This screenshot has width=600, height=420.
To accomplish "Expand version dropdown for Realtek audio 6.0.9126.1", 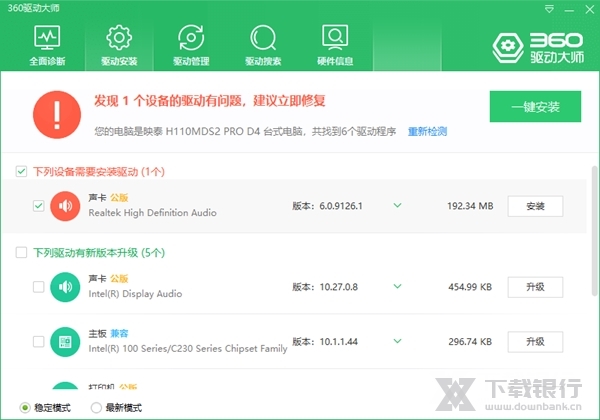I will point(398,205).
